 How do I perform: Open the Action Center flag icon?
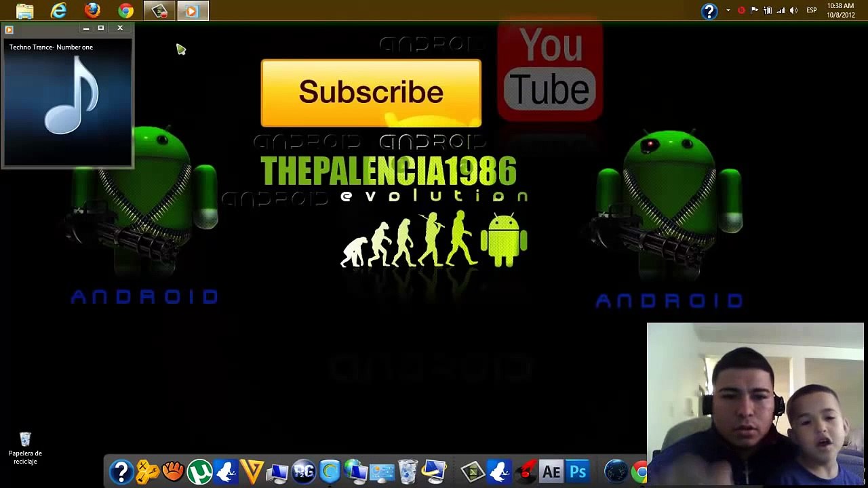tap(754, 10)
